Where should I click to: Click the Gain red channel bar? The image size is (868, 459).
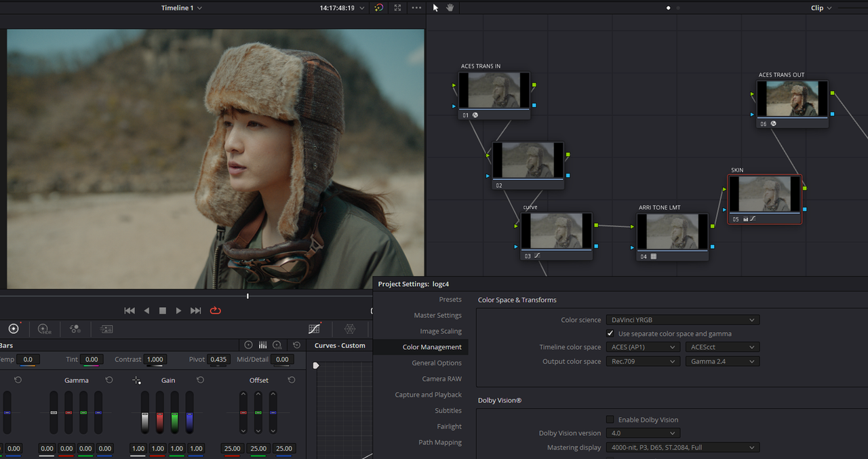tap(159, 412)
